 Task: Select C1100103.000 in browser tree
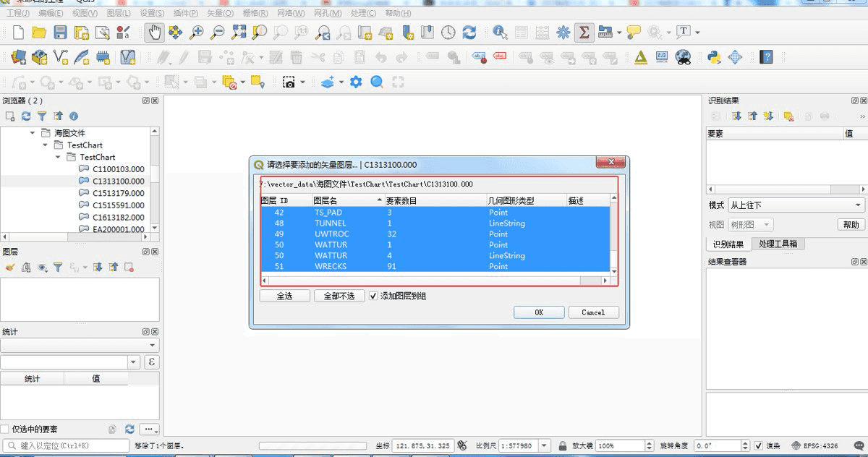coord(118,169)
